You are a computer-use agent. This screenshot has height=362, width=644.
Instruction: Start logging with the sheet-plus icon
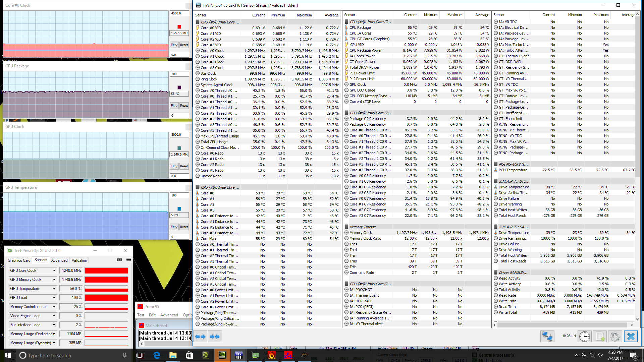pyautogui.click(x=600, y=336)
